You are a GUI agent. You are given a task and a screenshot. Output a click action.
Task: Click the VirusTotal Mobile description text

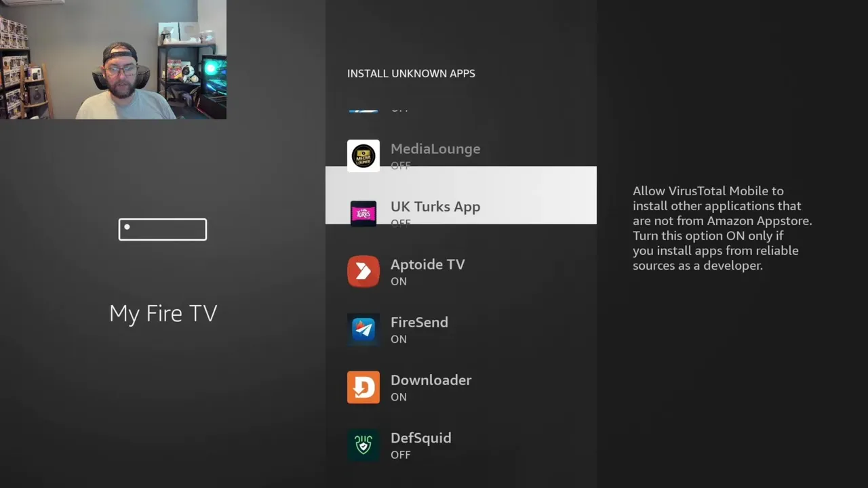[722, 228]
